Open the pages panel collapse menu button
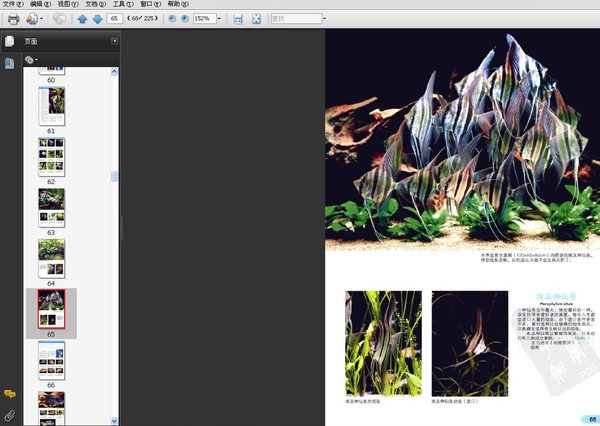Image resolution: width=600 pixels, height=426 pixels. click(x=114, y=41)
